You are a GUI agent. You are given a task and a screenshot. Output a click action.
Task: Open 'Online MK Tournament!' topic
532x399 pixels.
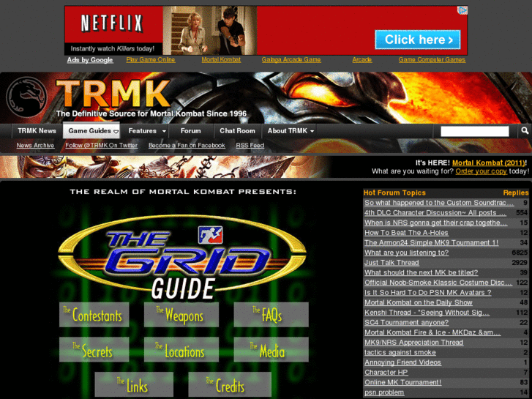[402, 382]
